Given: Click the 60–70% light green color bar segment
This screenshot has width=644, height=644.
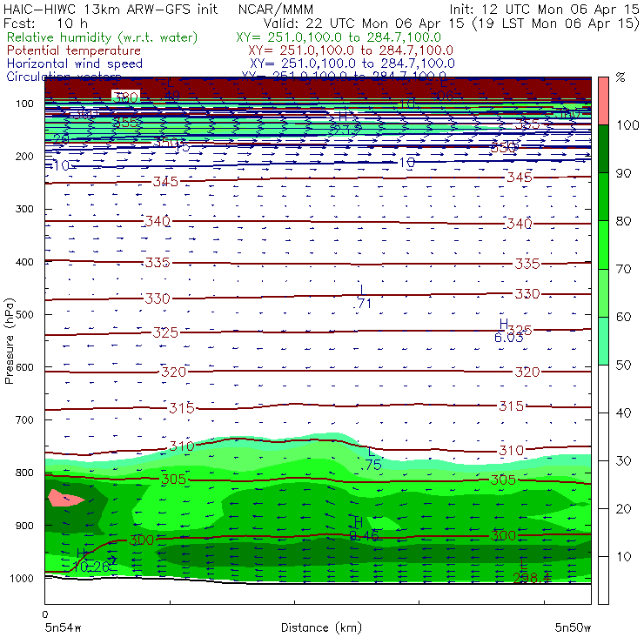Looking at the screenshot, I should click(x=603, y=292).
